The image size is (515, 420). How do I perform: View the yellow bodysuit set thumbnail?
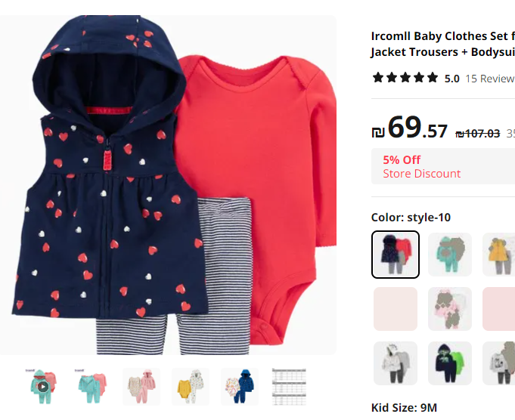(x=191, y=387)
